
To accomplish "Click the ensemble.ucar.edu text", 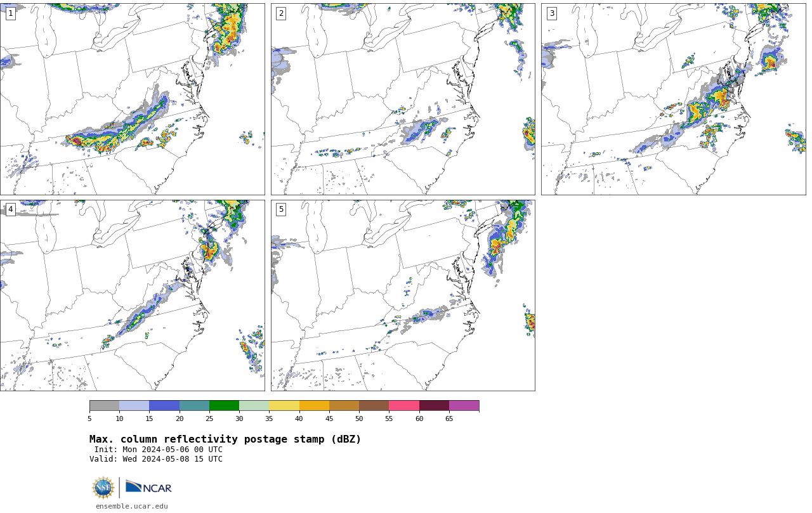I will tap(132, 506).
